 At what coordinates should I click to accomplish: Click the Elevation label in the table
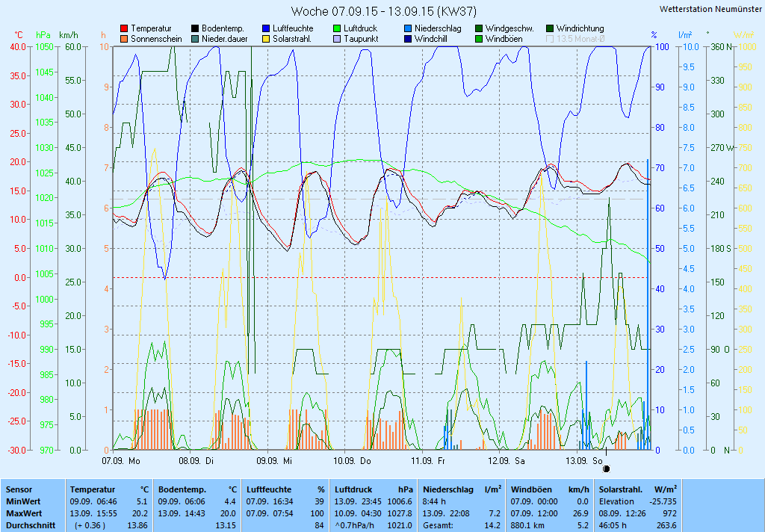616,501
